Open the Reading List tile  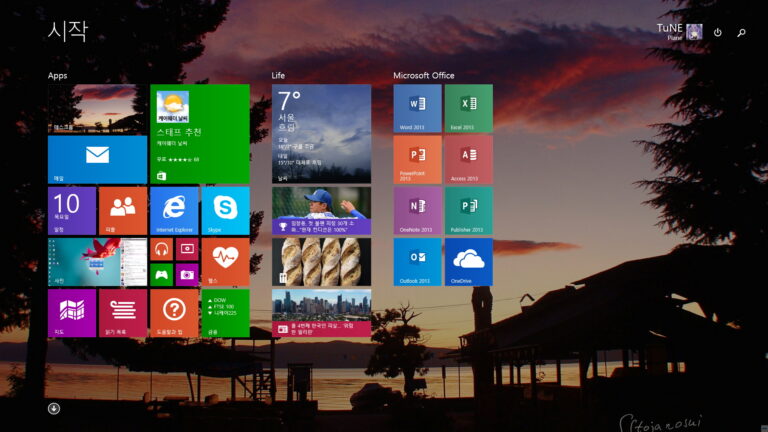coord(123,313)
